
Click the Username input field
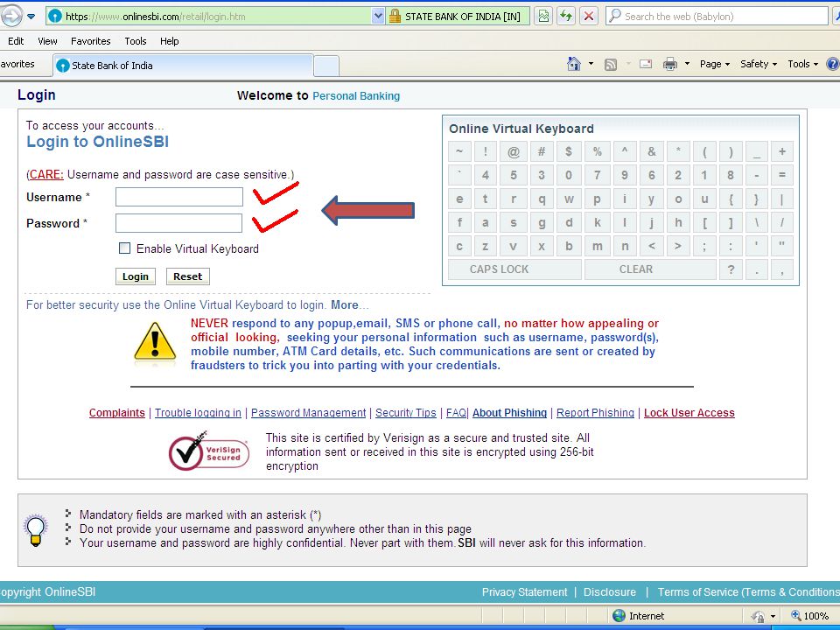click(178, 197)
